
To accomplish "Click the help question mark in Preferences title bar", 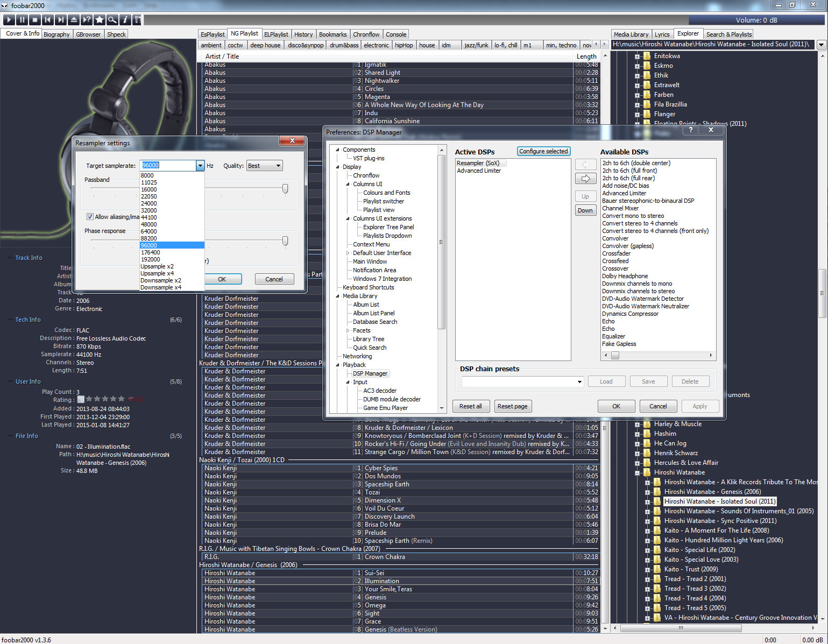I will coord(690,130).
